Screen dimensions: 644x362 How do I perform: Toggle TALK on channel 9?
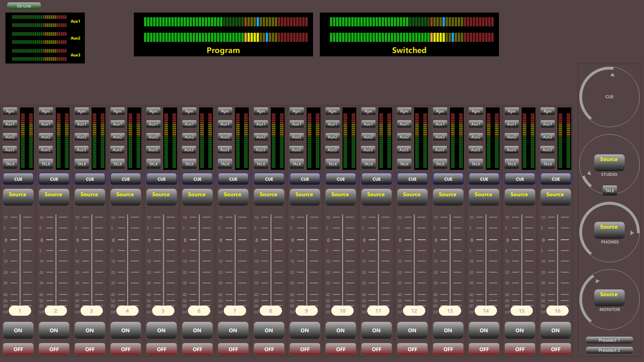click(x=297, y=164)
